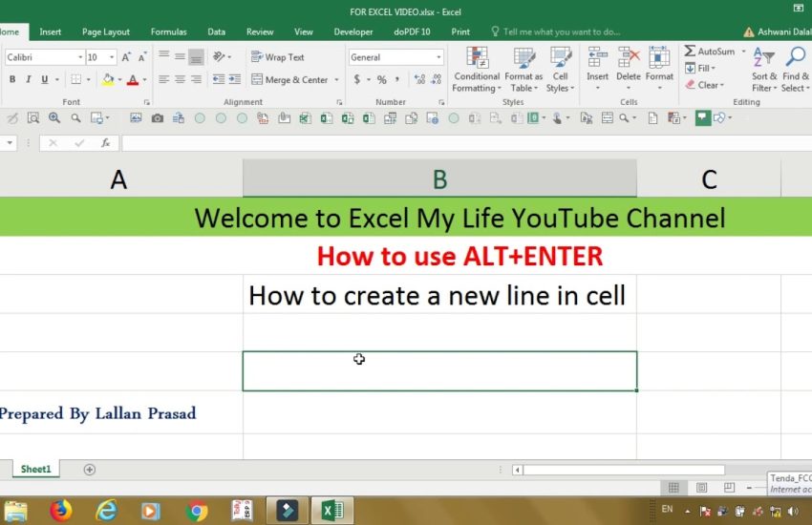Image resolution: width=812 pixels, height=525 pixels.
Task: Toggle middle vertical alignment
Action: [180, 56]
